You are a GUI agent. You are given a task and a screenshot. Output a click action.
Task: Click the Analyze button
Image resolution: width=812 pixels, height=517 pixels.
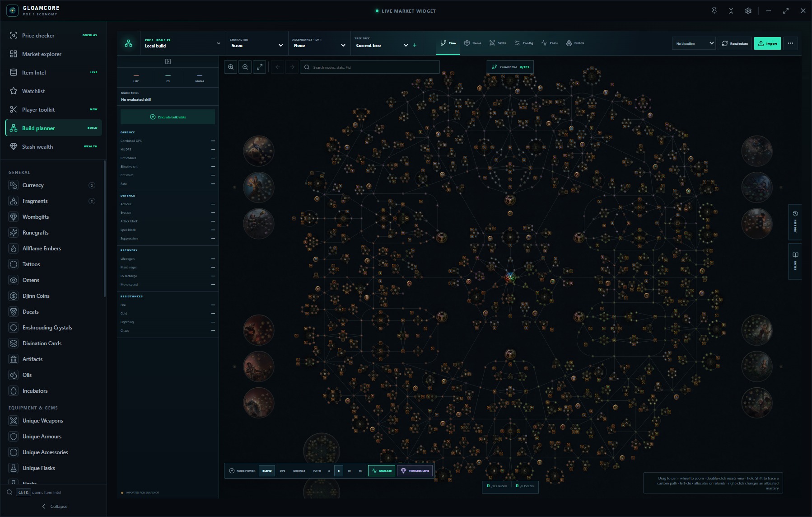pos(382,471)
